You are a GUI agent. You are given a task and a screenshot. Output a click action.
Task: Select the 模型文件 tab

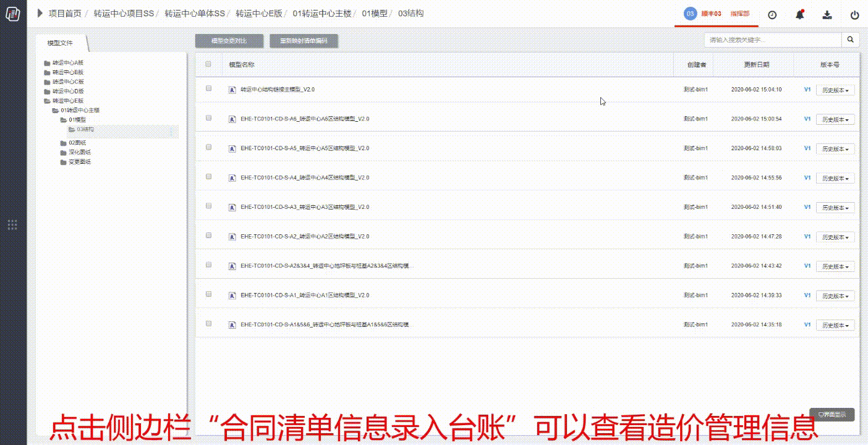click(x=60, y=43)
